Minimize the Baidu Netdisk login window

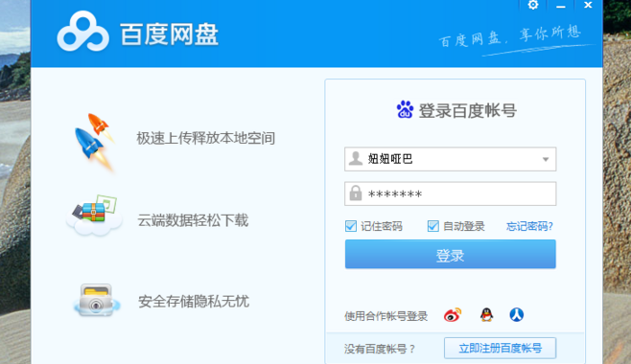561,6
